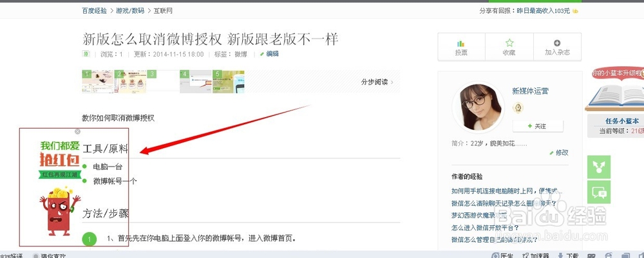644x258 pixels.
Task: Click the 你的小蓝本升级啦 banner
Action: (x=618, y=73)
